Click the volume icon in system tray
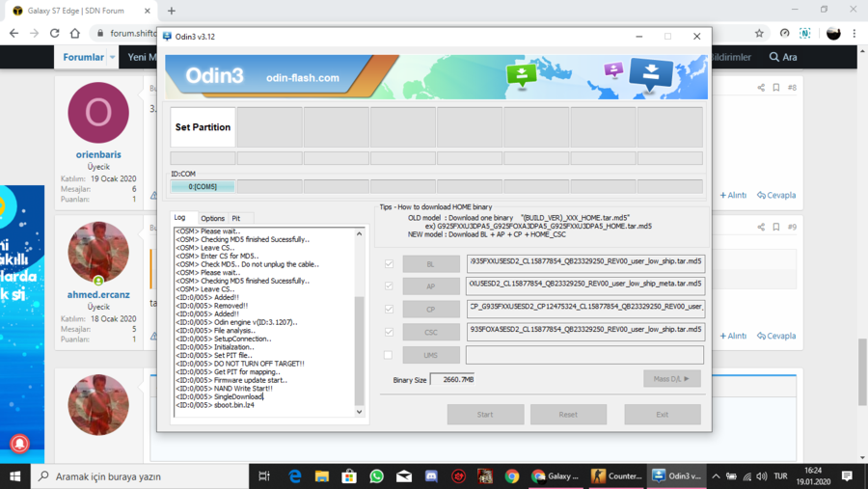The height and width of the screenshot is (489, 868). (x=762, y=476)
